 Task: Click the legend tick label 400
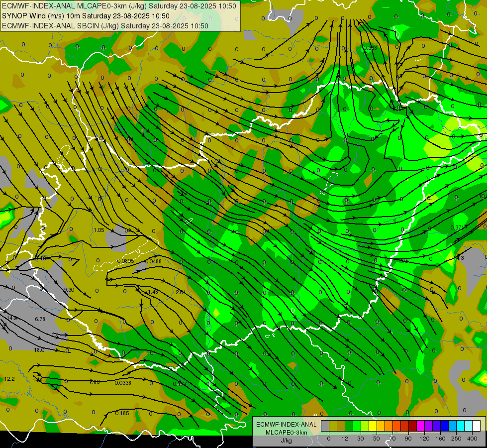pos(472,439)
